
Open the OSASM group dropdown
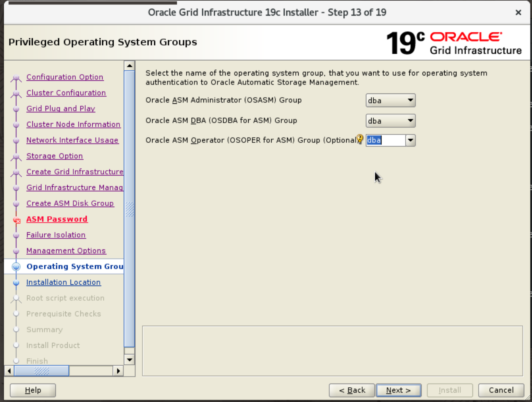pyautogui.click(x=390, y=100)
